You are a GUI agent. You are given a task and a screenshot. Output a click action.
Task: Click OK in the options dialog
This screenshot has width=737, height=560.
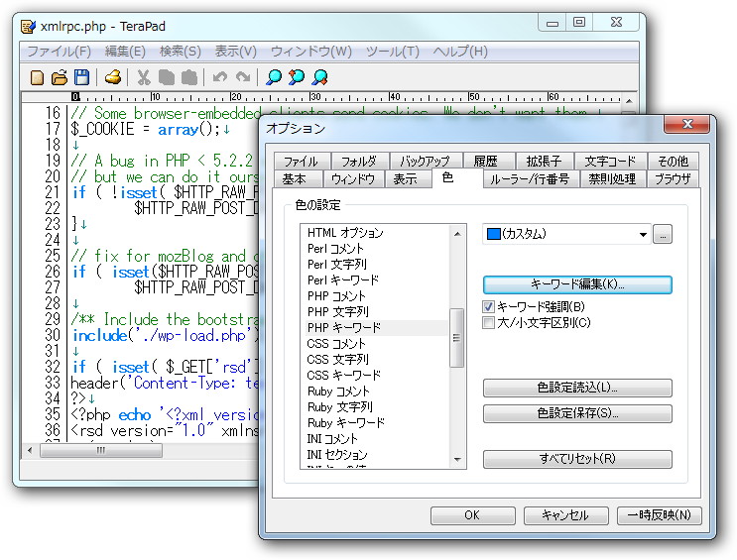click(x=472, y=515)
